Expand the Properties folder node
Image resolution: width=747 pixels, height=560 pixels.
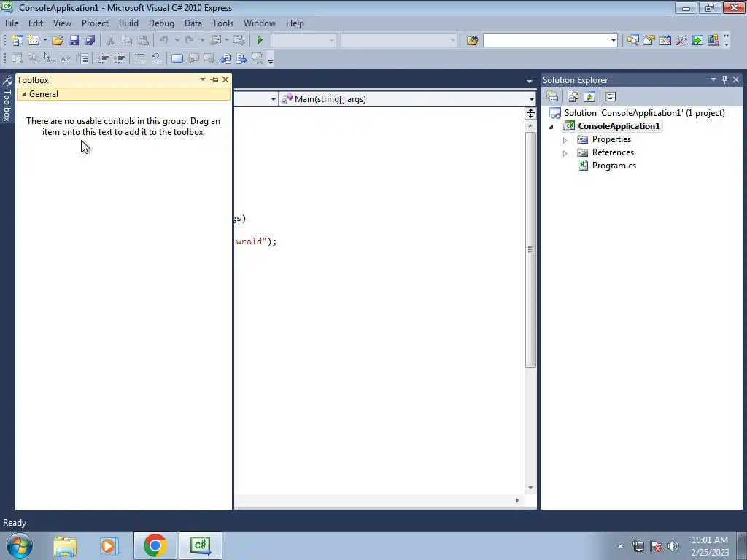[x=565, y=140]
